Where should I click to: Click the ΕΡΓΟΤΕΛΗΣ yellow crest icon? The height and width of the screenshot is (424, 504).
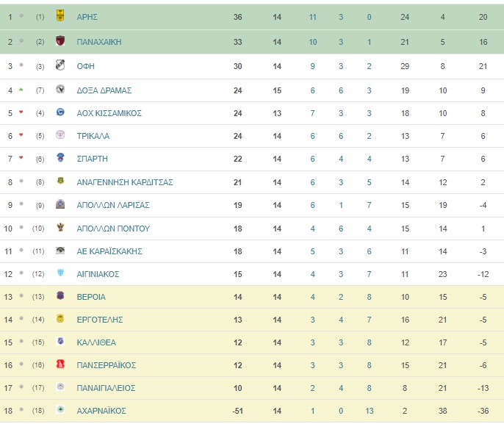coord(60,319)
